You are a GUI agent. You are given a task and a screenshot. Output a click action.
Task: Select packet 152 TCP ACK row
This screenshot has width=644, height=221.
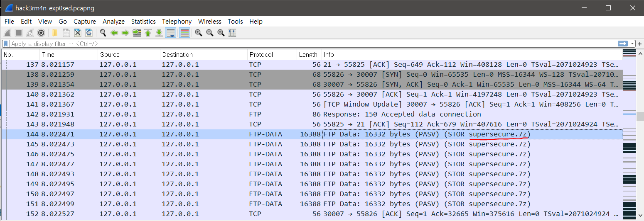point(312,214)
